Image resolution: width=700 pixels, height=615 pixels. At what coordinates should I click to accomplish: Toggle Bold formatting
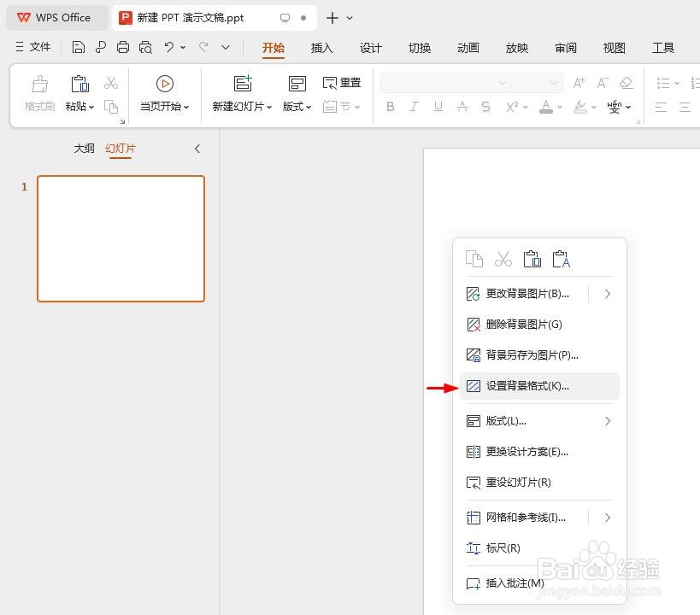(391, 107)
